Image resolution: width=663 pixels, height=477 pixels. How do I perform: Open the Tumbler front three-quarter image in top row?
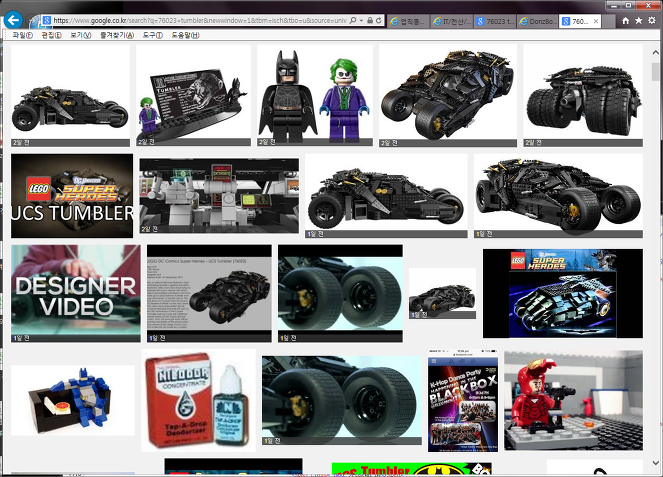pos(448,96)
